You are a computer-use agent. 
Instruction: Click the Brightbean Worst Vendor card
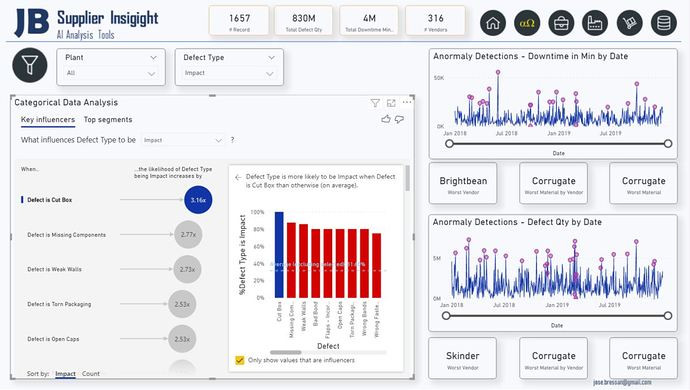[463, 184]
